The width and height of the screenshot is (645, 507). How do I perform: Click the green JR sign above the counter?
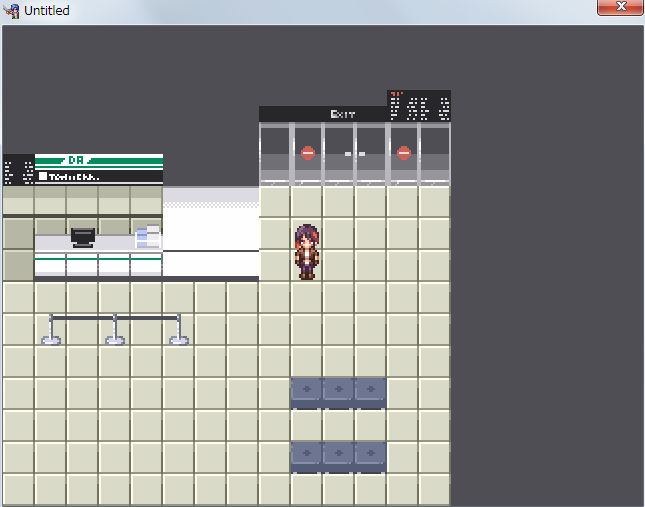tap(99, 162)
